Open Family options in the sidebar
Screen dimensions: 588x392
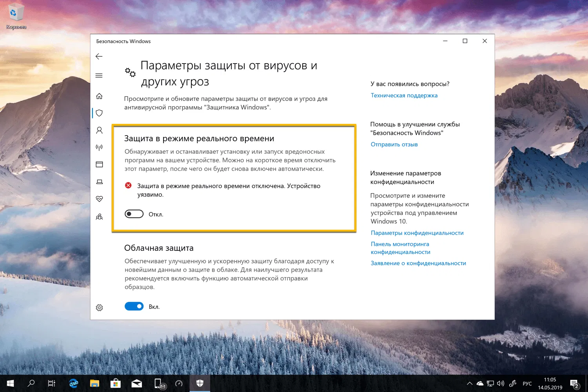(99, 217)
